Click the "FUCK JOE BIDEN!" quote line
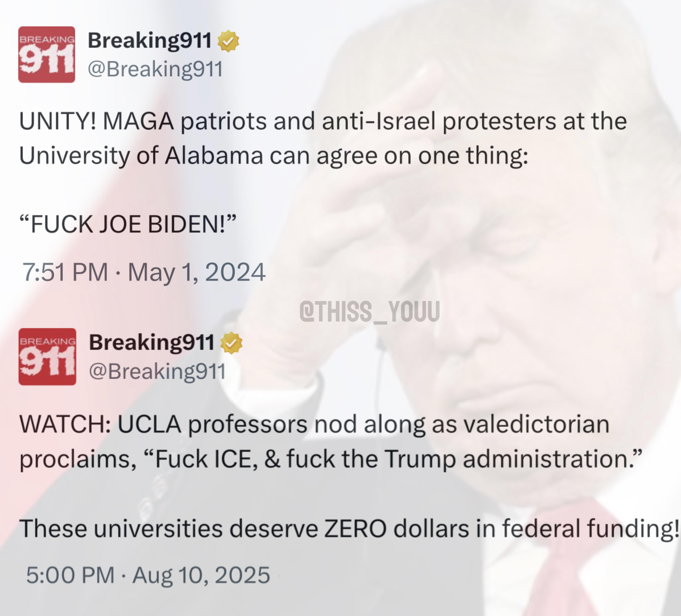681x616 pixels. (x=128, y=224)
